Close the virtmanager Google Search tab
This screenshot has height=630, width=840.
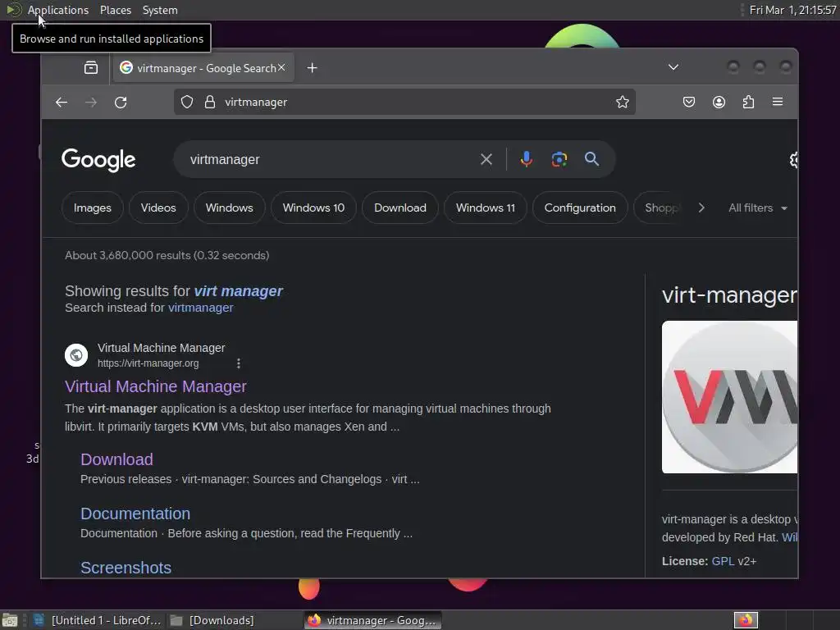pos(281,67)
